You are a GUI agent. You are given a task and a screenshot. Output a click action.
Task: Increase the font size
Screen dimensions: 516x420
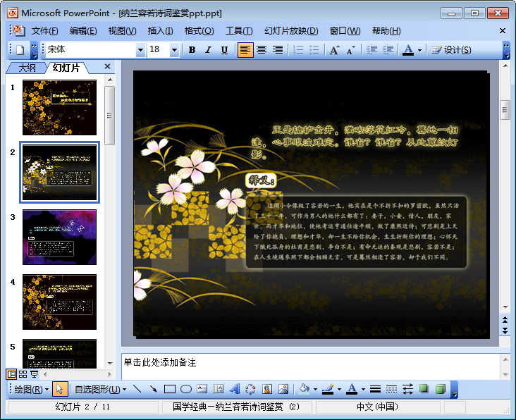pyautogui.click(x=334, y=50)
